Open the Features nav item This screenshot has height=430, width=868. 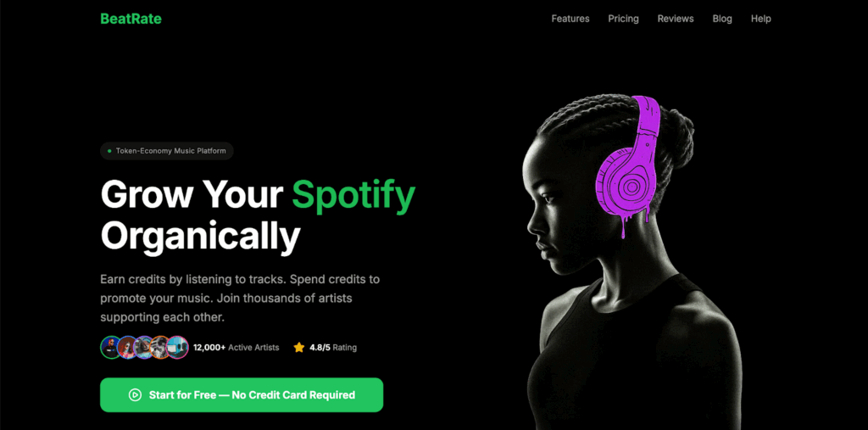[570, 19]
